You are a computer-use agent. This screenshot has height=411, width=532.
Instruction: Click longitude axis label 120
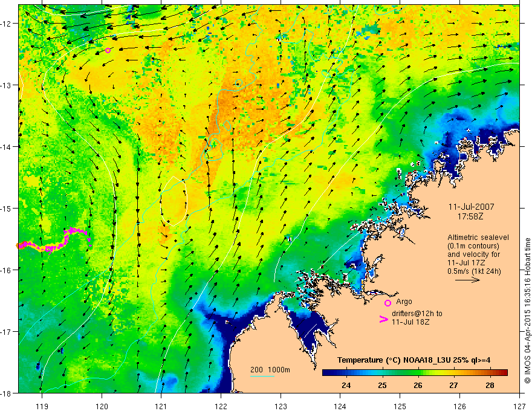tap(102, 406)
